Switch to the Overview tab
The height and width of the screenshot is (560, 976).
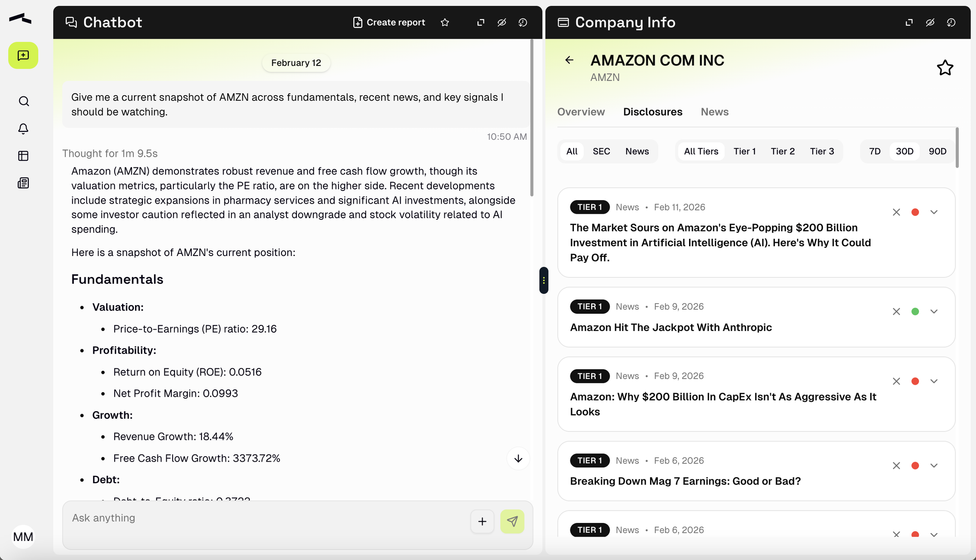tap(581, 112)
